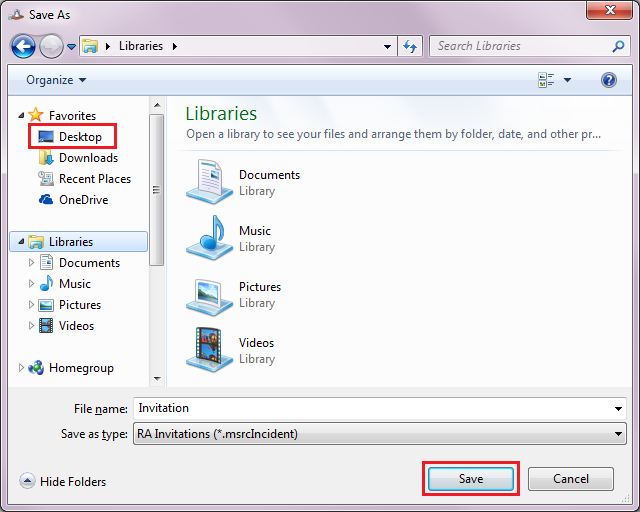Expand Pictures in navigation tree
Image resolution: width=640 pixels, height=512 pixels.
pyautogui.click(x=31, y=305)
